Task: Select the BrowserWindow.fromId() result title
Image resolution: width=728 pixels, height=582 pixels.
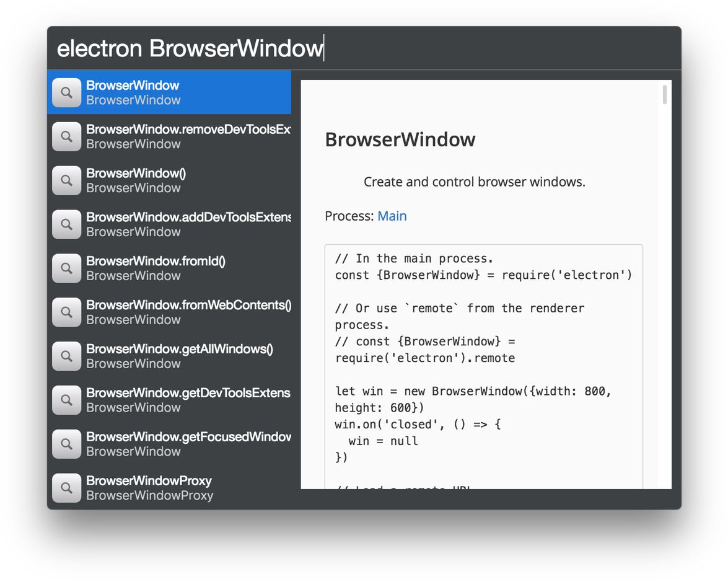Action: tap(156, 262)
